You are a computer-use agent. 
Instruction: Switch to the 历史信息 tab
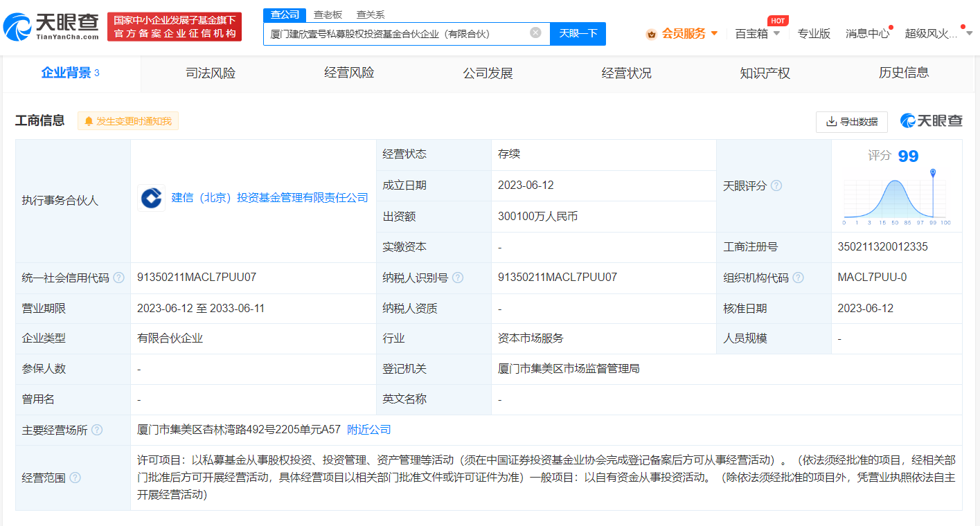904,73
